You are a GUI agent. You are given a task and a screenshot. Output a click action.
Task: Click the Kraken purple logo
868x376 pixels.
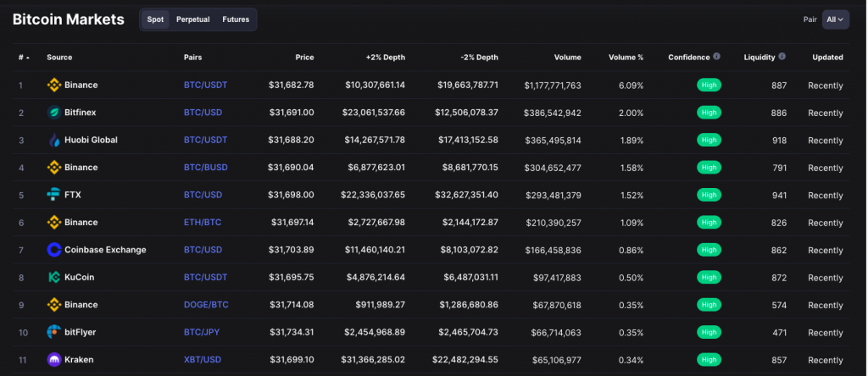click(x=53, y=359)
